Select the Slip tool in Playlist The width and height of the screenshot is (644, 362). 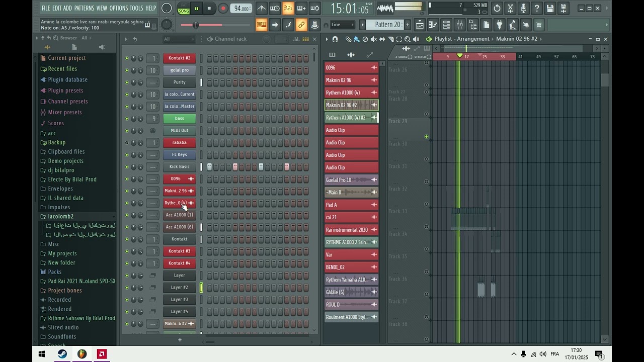[x=382, y=39]
